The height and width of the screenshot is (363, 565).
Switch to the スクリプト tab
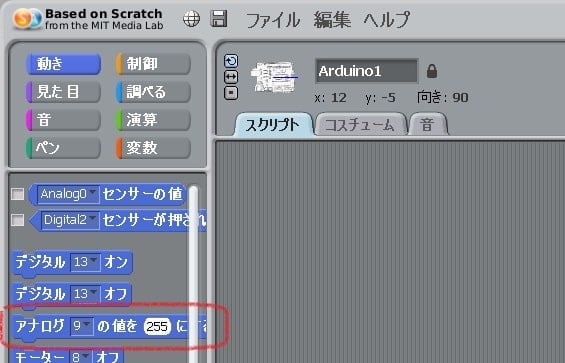[273, 125]
